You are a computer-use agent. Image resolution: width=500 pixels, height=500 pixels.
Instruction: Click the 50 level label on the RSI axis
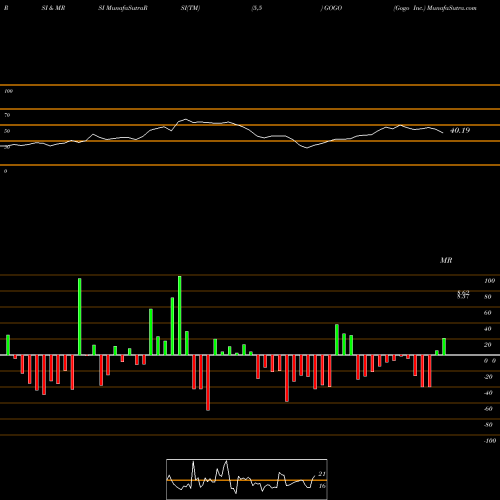click(7, 131)
